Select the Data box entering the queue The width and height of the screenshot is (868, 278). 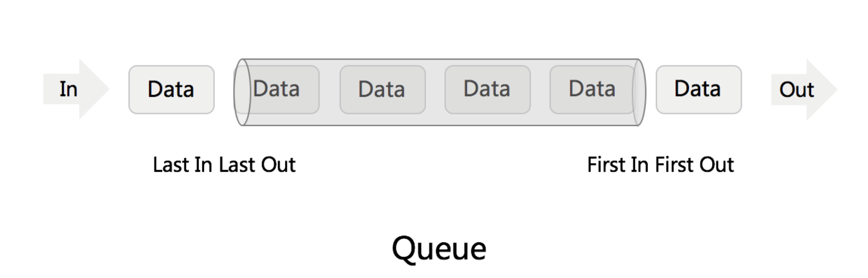click(171, 90)
